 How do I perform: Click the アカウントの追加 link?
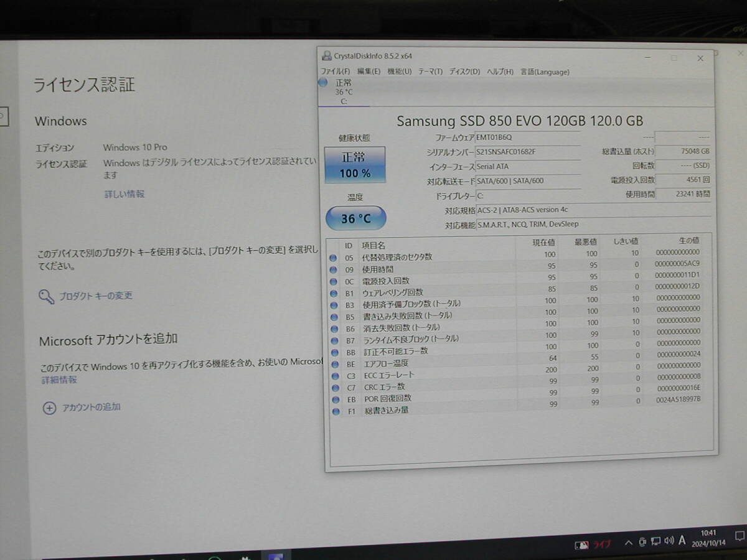(x=91, y=408)
